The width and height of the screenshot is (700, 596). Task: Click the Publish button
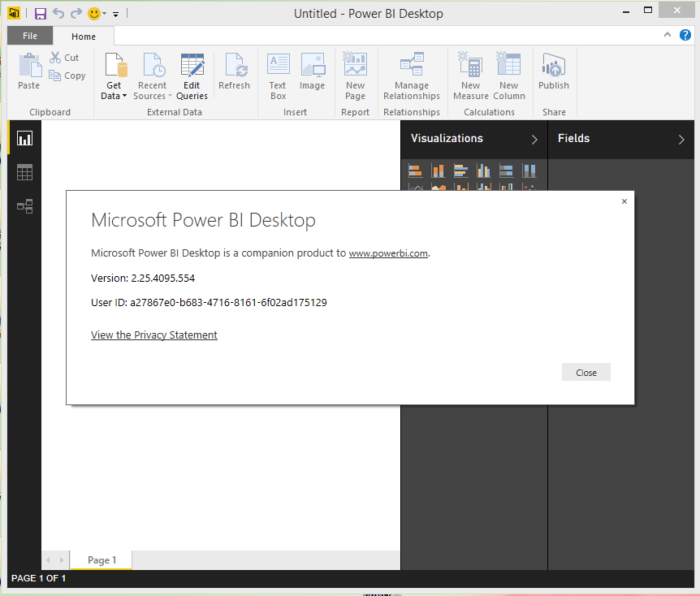click(554, 71)
